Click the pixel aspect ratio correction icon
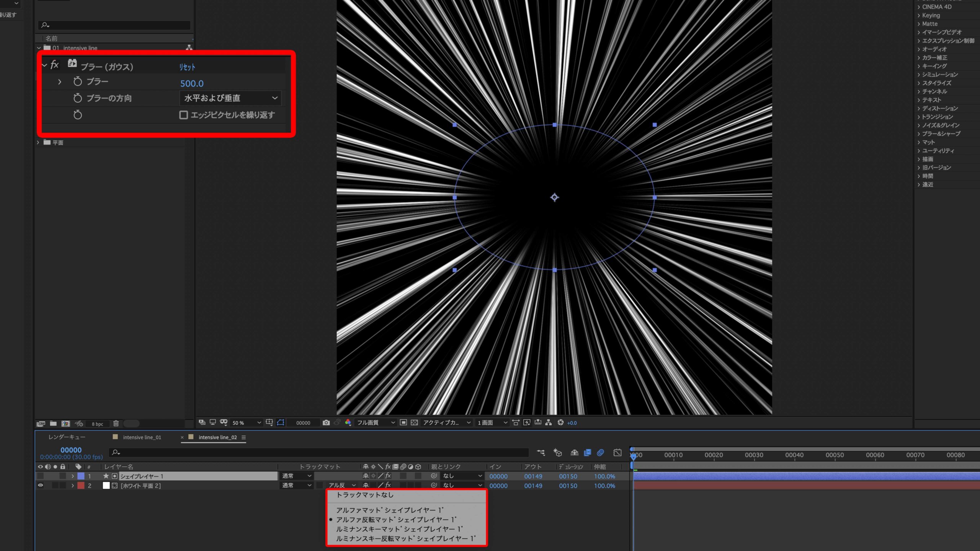The height and width of the screenshot is (551, 980). tap(516, 422)
